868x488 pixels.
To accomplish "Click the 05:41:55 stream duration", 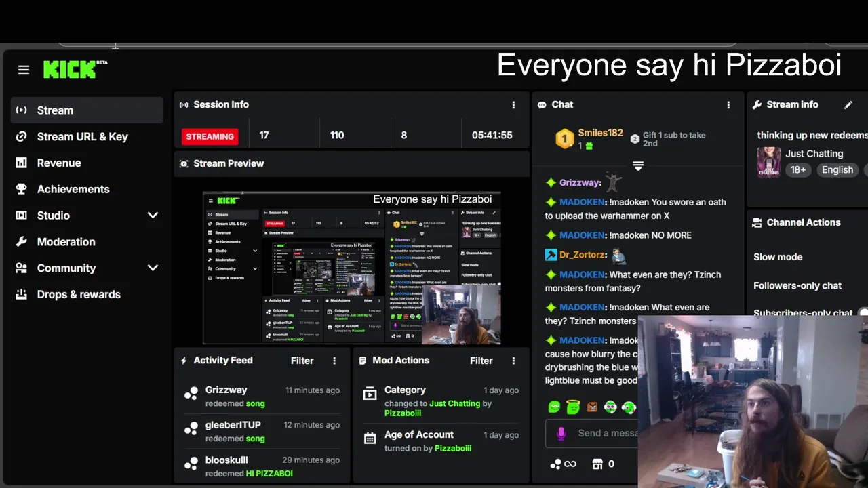I will tap(492, 136).
